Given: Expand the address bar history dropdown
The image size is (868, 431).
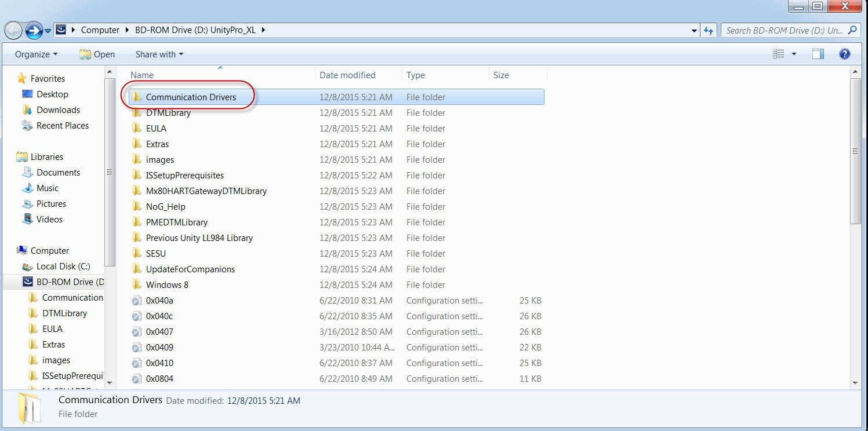Looking at the screenshot, I should point(695,30).
